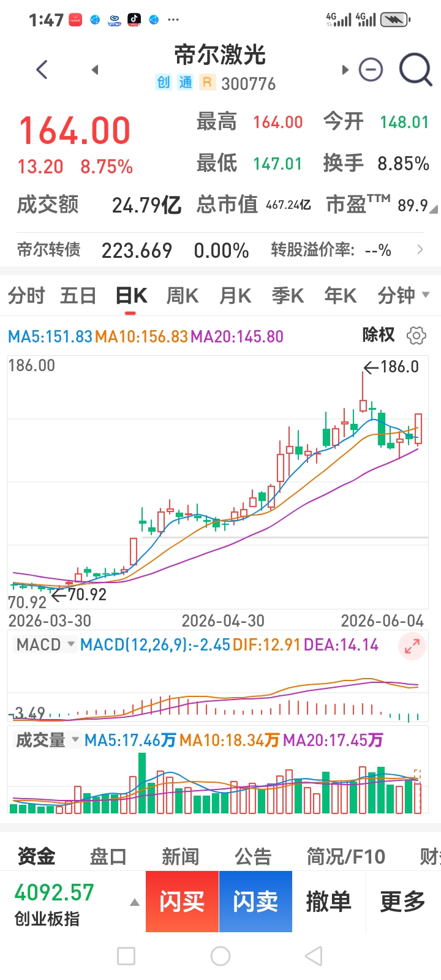Tap the stock code 300776
This screenshot has width=441, height=980.
click(249, 83)
